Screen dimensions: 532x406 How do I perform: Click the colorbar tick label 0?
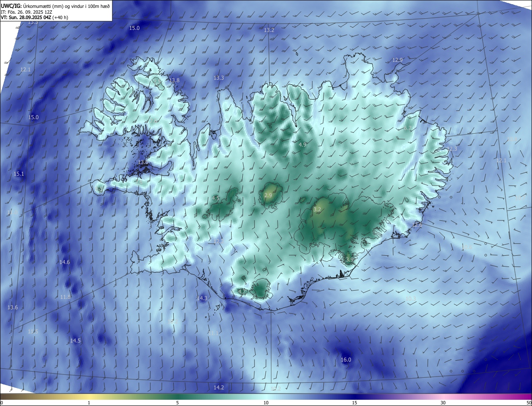[x=2, y=403]
